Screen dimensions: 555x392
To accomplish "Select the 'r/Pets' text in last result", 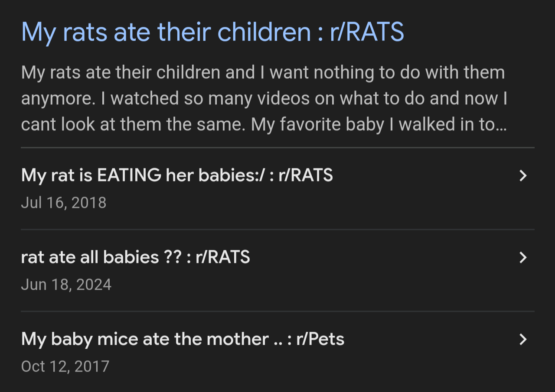I will [x=320, y=339].
